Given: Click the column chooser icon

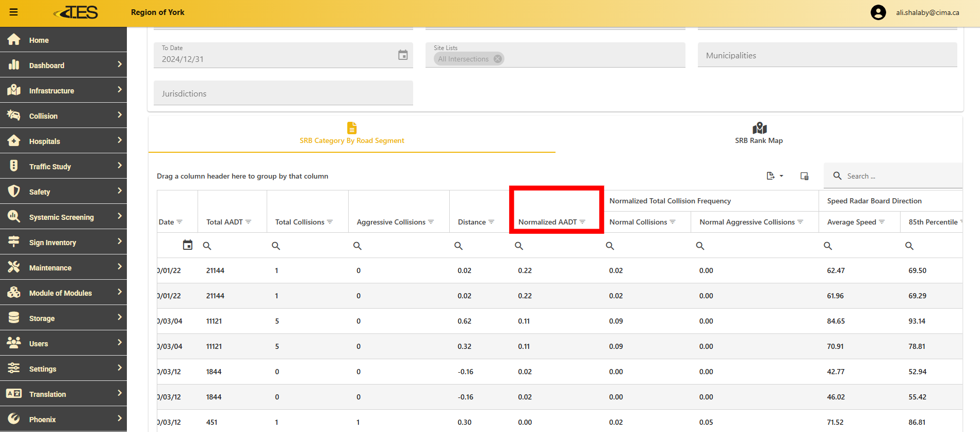Looking at the screenshot, I should pos(804,176).
